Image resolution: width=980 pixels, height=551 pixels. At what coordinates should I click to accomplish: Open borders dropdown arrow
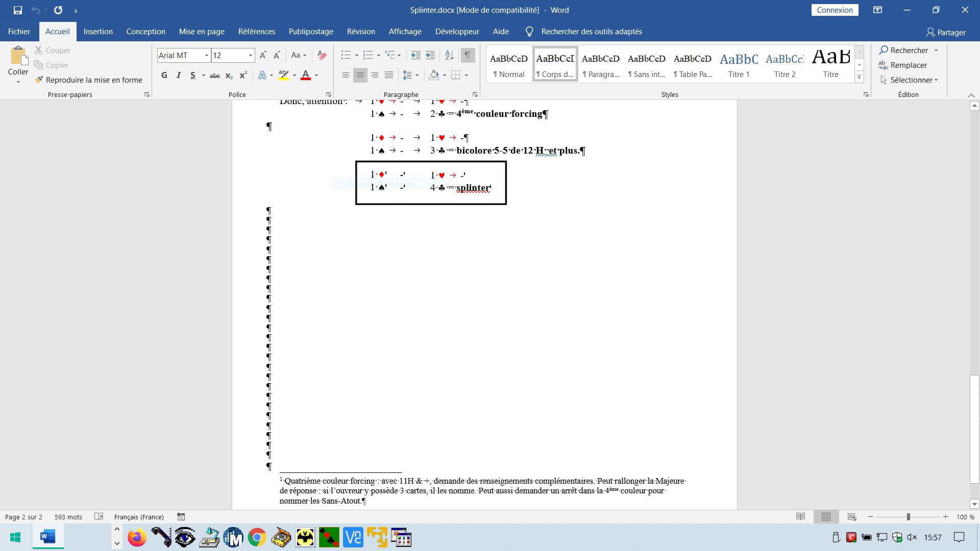tap(467, 76)
